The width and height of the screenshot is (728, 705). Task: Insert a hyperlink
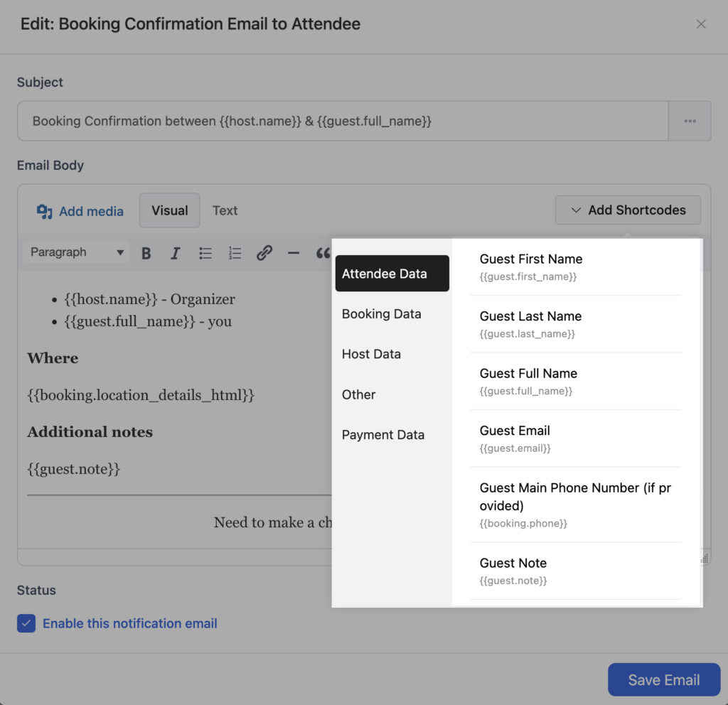tap(264, 252)
